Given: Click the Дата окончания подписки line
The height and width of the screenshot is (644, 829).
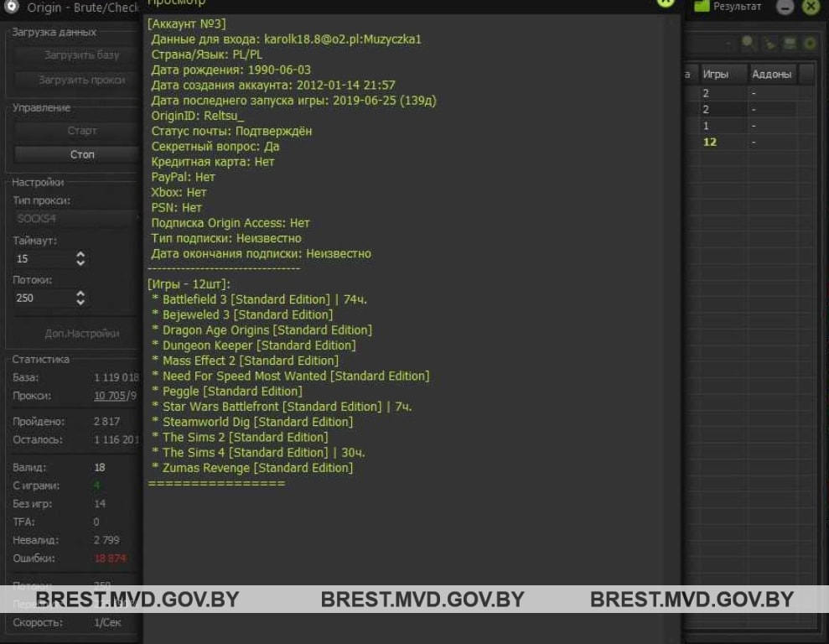Looking at the screenshot, I should tap(262, 254).
